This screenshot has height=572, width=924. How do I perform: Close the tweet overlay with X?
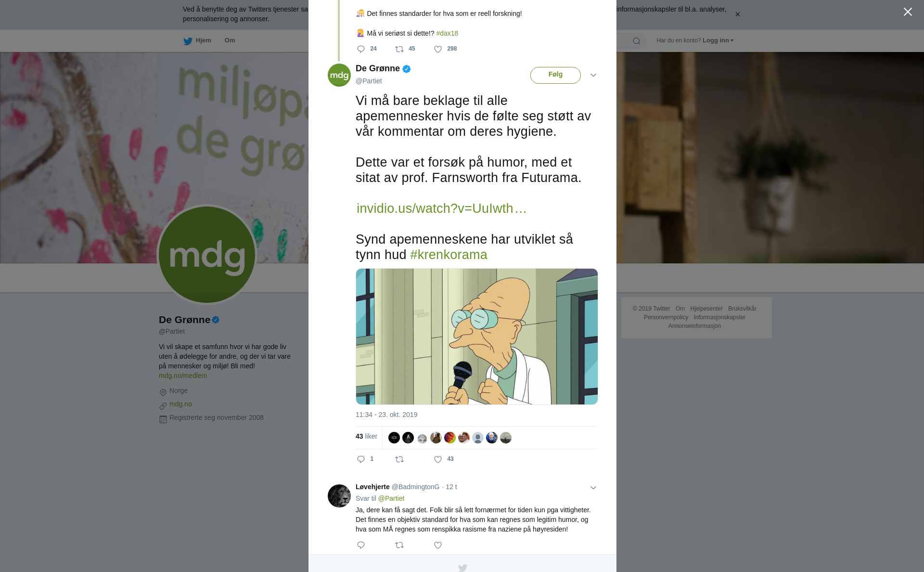click(x=908, y=12)
